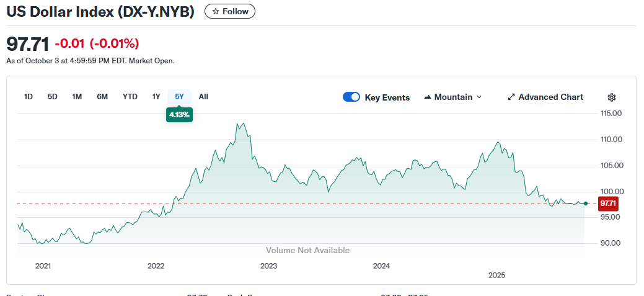Choose the 6M time range
This screenshot has height=296, width=644.
102,97
